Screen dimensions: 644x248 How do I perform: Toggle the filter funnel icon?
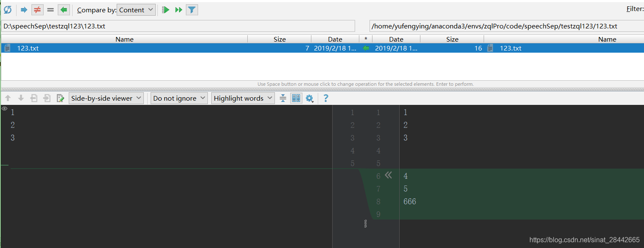pyautogui.click(x=192, y=10)
